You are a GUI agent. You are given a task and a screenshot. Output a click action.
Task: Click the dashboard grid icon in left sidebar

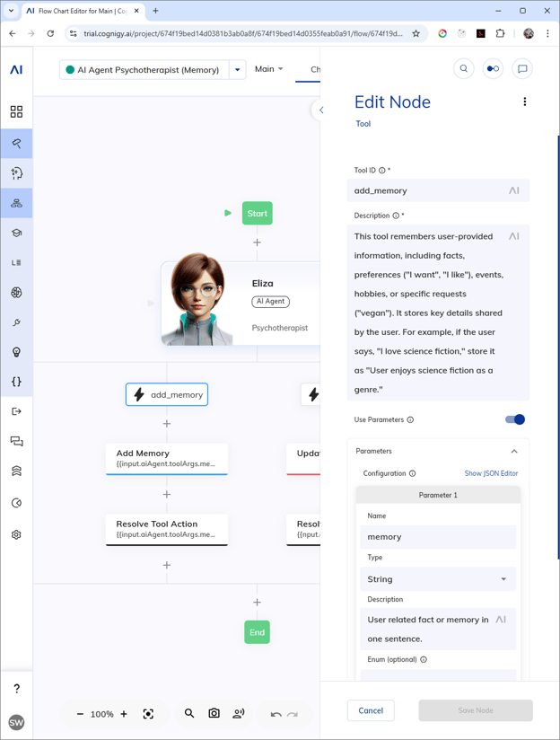(16, 112)
